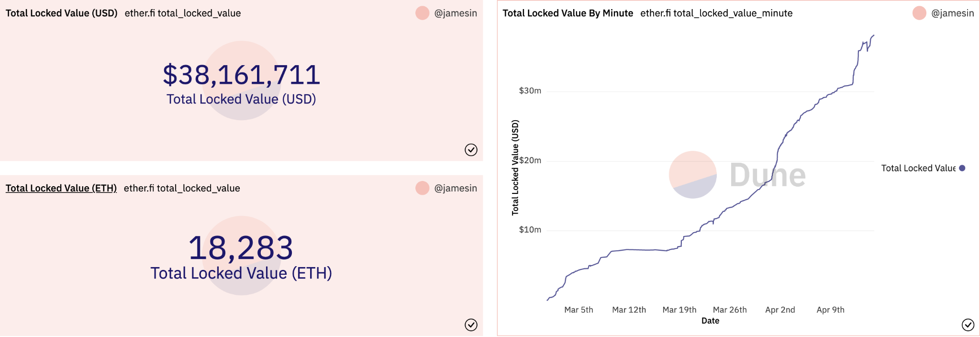This screenshot has height=337, width=980.
Task: Open @jamesin profile on chart panel
Action: 952,13
